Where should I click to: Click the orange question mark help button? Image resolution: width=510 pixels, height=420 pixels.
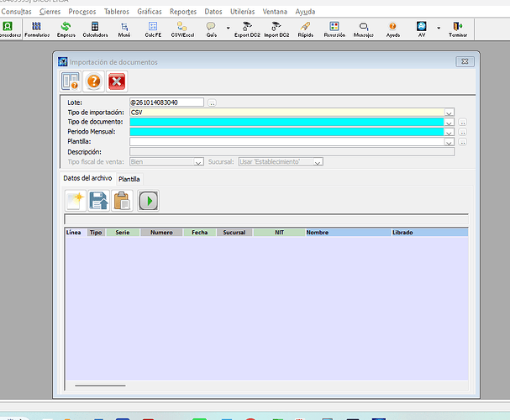93,81
